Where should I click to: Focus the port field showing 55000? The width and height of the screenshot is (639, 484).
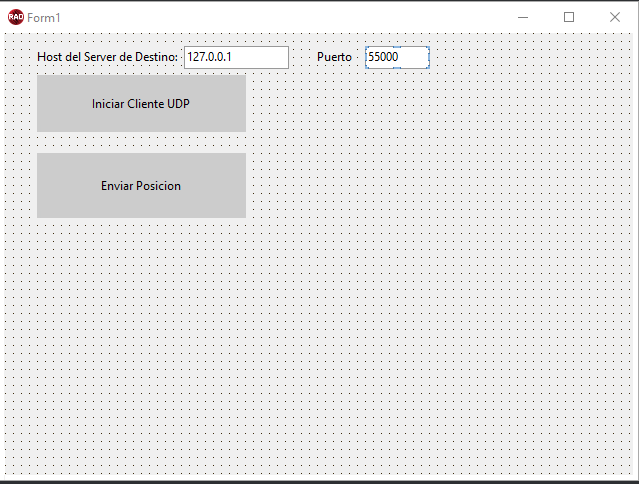[x=397, y=57]
